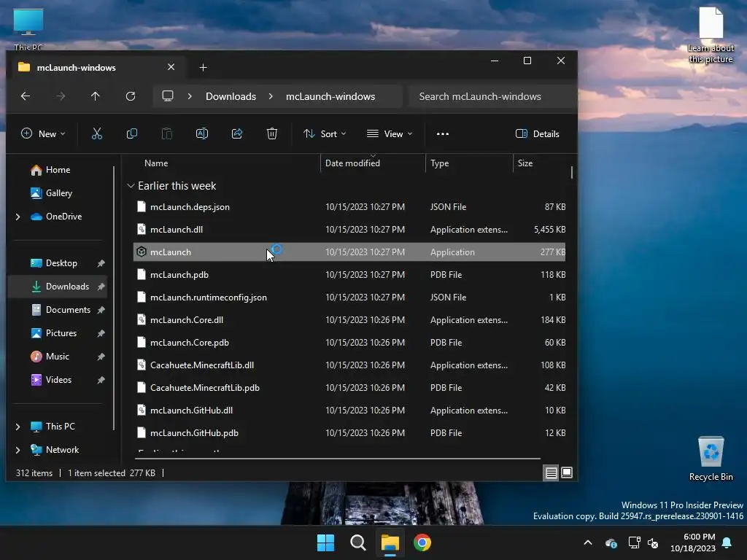Select Cacahuete.MinecraftLib.dll file

349,365
